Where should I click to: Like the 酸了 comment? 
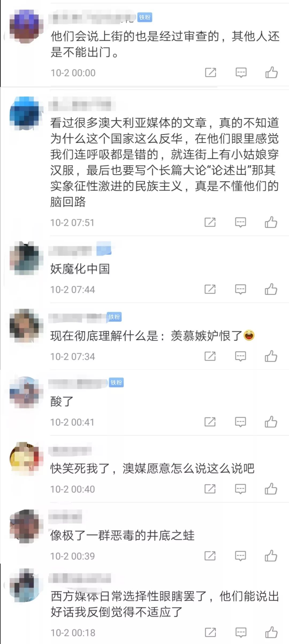click(271, 422)
